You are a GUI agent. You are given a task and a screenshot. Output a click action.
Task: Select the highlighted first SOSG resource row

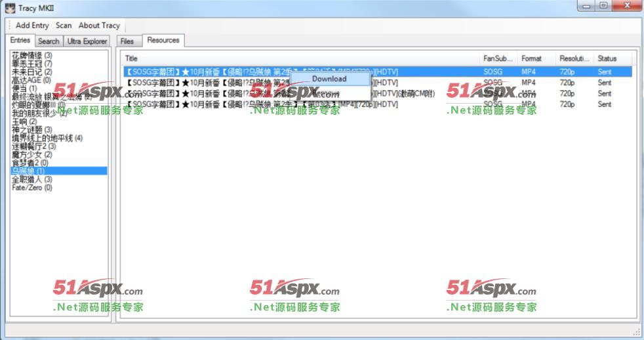click(378, 72)
